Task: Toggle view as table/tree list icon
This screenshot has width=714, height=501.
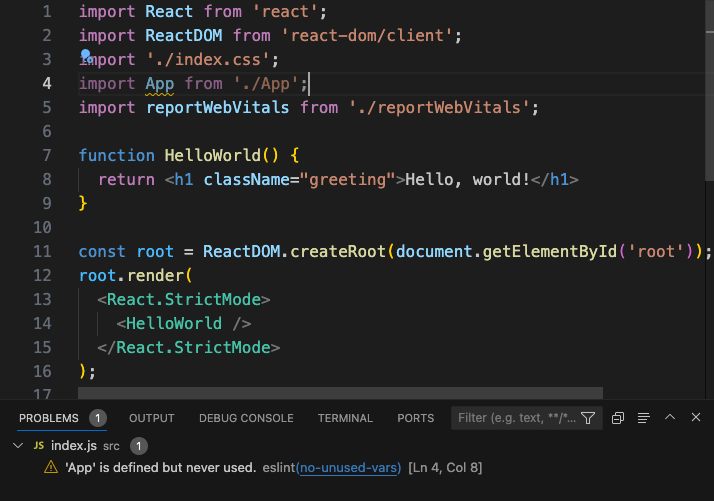Action: tap(644, 418)
